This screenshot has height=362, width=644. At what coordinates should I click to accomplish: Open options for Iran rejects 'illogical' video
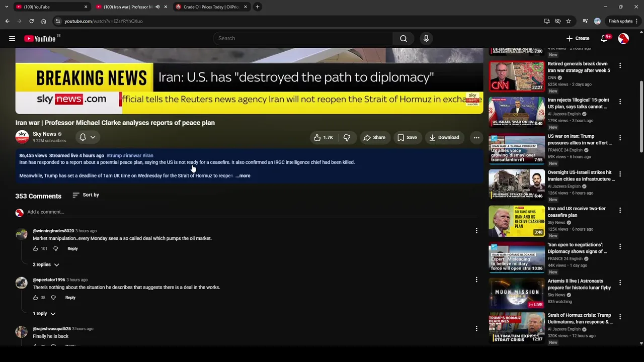click(620, 102)
